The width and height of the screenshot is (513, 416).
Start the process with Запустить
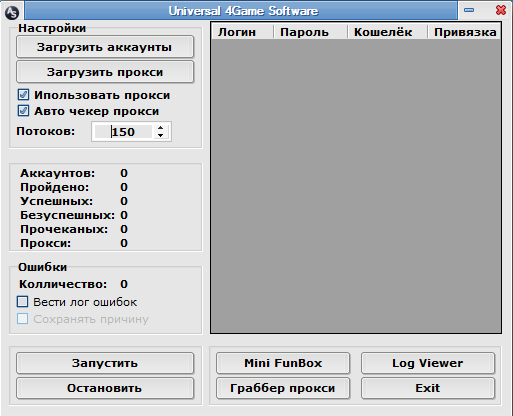point(105,363)
